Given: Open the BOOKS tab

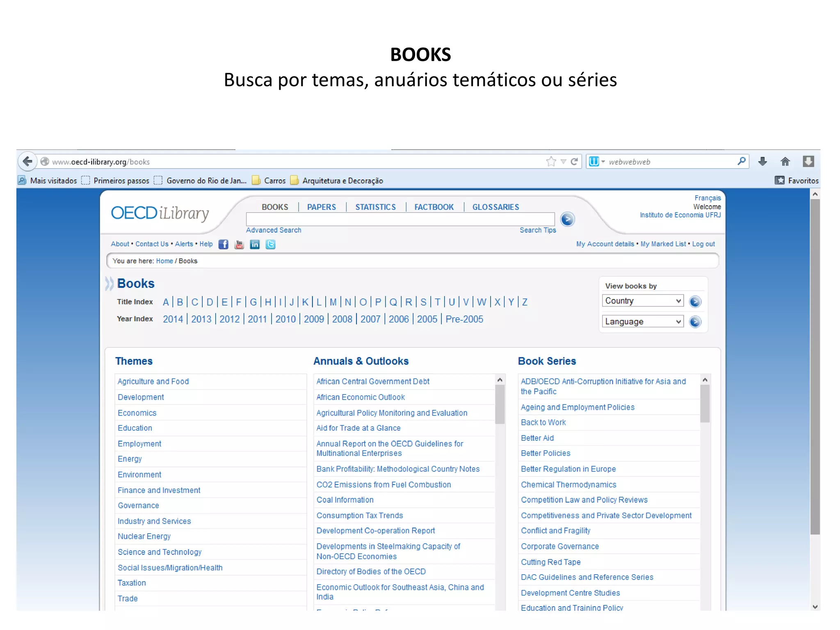Looking at the screenshot, I should pyautogui.click(x=275, y=207).
